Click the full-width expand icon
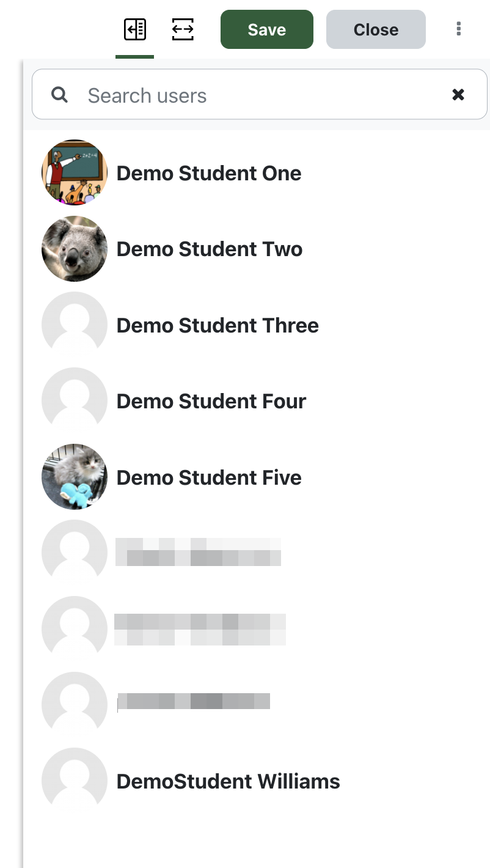Image resolution: width=490 pixels, height=868 pixels. [x=183, y=29]
